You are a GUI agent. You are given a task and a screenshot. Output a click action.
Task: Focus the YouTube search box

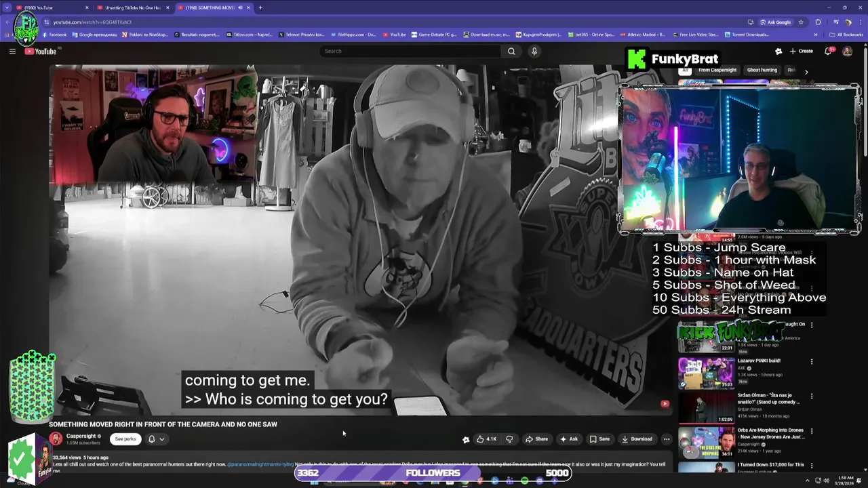(411, 51)
